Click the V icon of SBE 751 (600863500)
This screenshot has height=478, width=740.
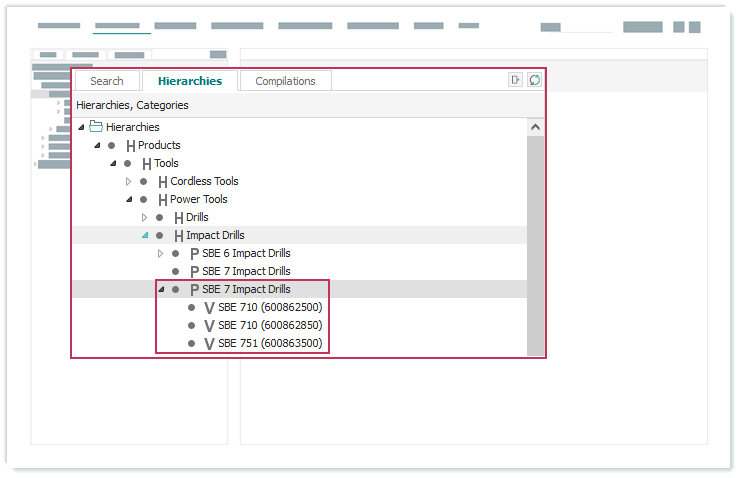(x=210, y=344)
